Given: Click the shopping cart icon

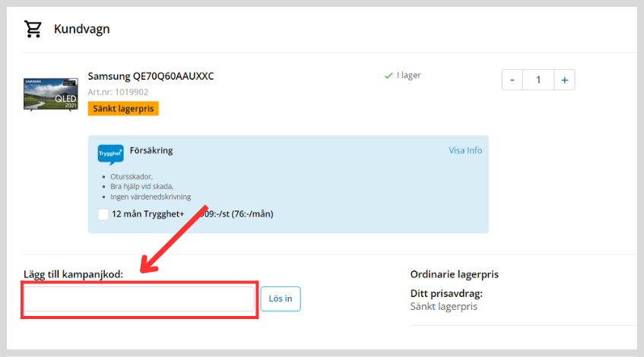Looking at the screenshot, I should pos(33,29).
